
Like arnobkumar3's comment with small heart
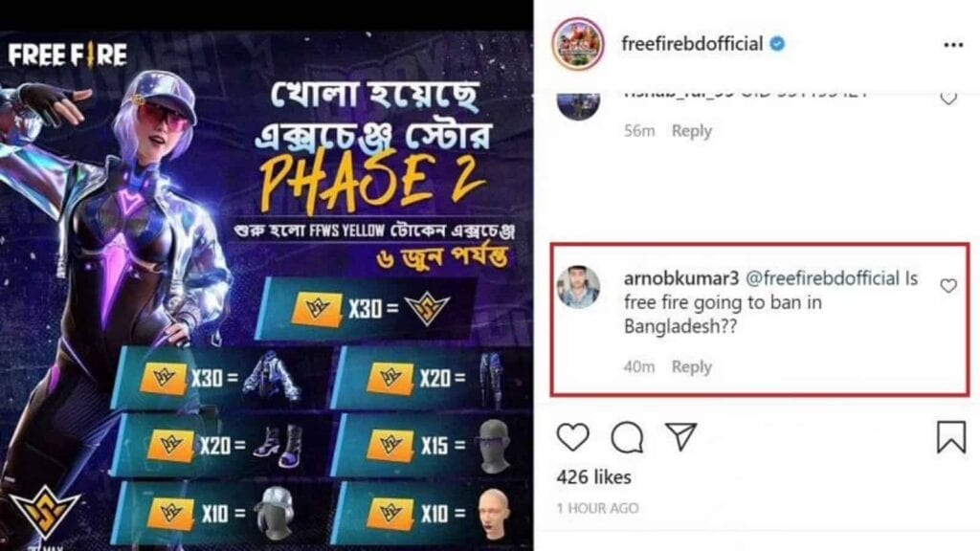pyautogui.click(x=948, y=285)
